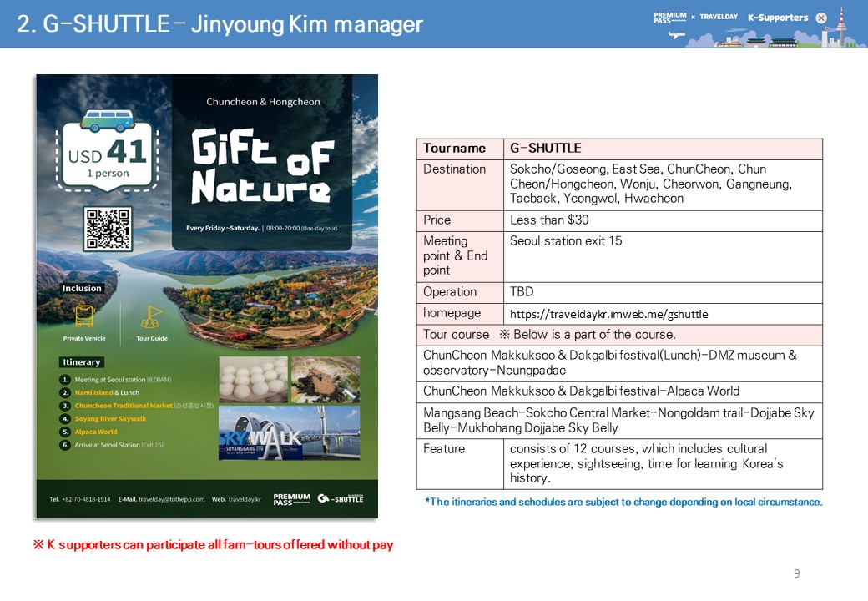868x601 pixels.
Task: Click the course row ending with 'Alpaca World'
Action: (619, 392)
